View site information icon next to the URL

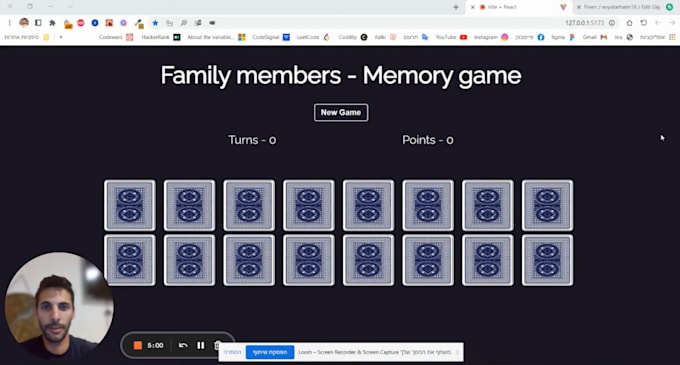[612, 23]
